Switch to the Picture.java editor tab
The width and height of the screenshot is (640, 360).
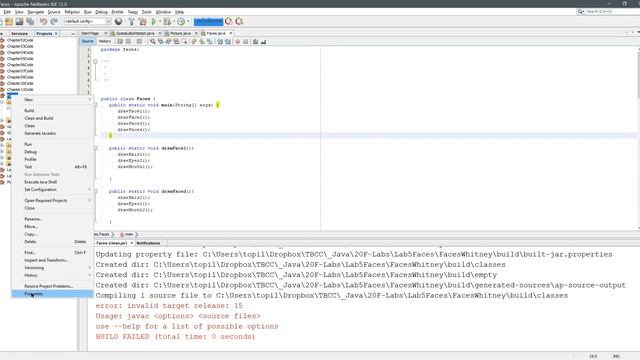pyautogui.click(x=180, y=33)
